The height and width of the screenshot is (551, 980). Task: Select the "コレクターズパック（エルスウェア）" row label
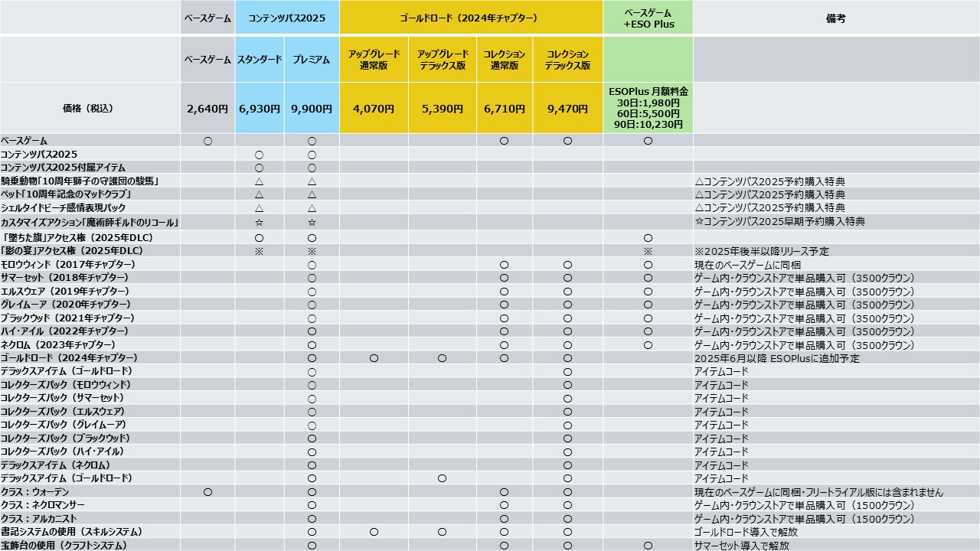[x=64, y=412]
